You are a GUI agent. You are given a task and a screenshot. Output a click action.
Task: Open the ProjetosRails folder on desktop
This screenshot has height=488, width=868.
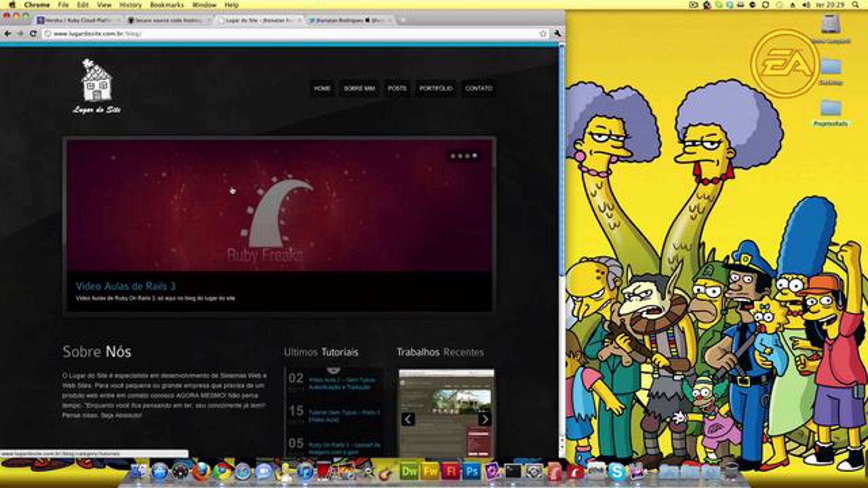coord(830,113)
